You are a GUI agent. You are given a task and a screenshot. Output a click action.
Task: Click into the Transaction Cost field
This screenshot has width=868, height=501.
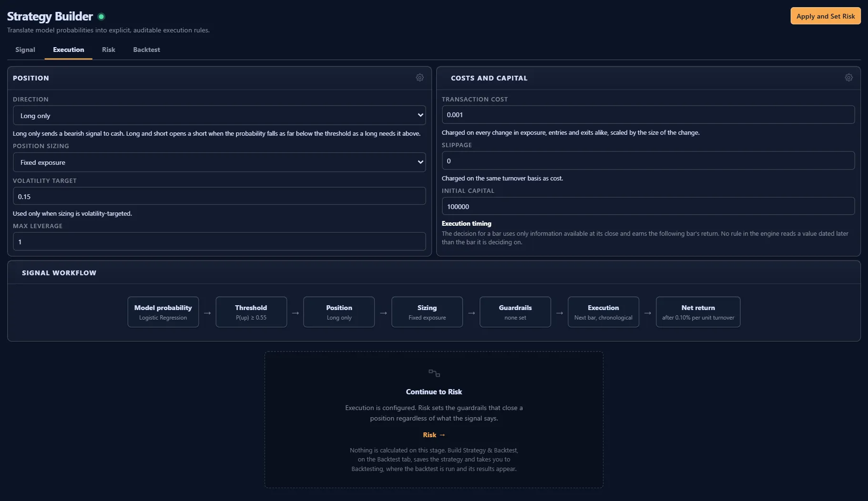click(648, 115)
